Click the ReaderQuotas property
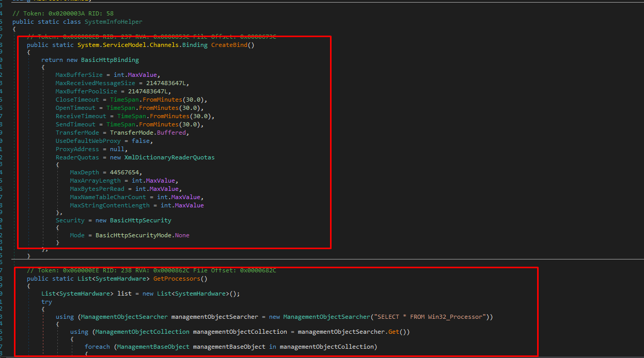 (77, 157)
